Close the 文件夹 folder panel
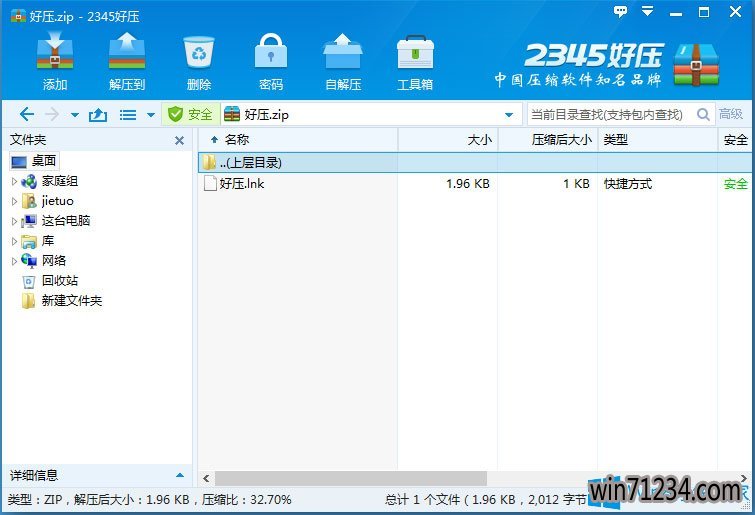This screenshot has height=515, width=755. pyautogui.click(x=179, y=141)
